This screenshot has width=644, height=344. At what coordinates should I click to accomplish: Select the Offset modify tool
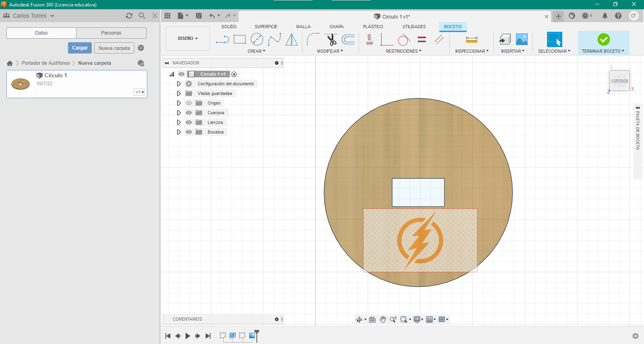pos(348,39)
